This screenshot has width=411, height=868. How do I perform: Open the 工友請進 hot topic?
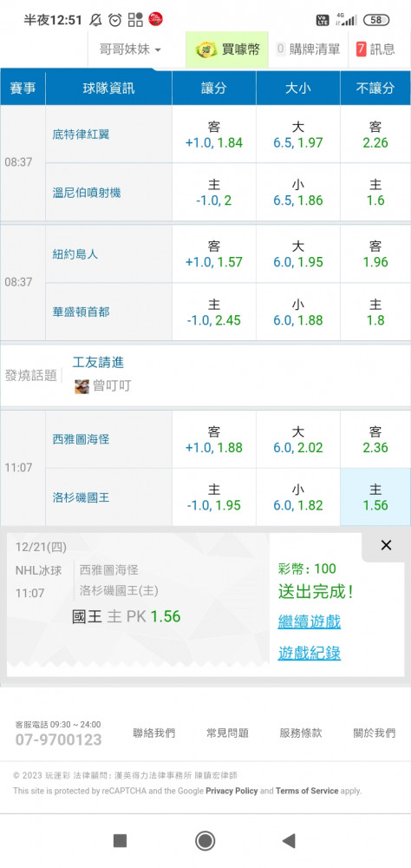(98, 363)
